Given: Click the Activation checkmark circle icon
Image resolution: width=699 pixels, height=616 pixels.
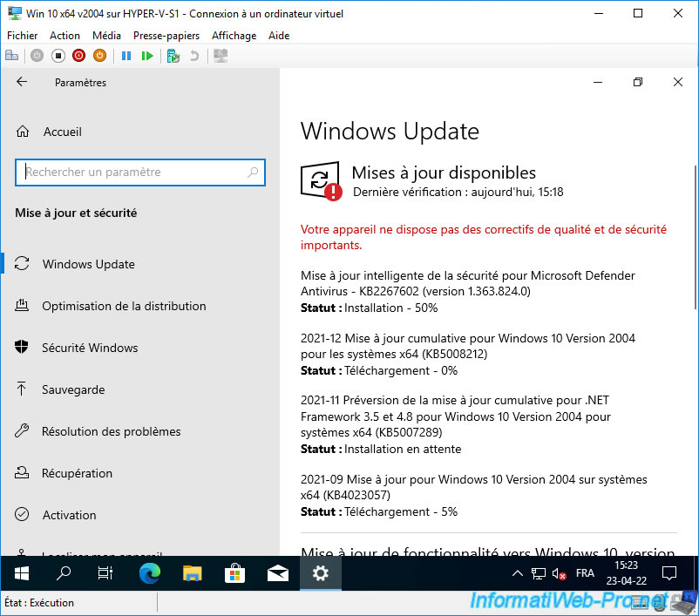Looking at the screenshot, I should click(22, 514).
